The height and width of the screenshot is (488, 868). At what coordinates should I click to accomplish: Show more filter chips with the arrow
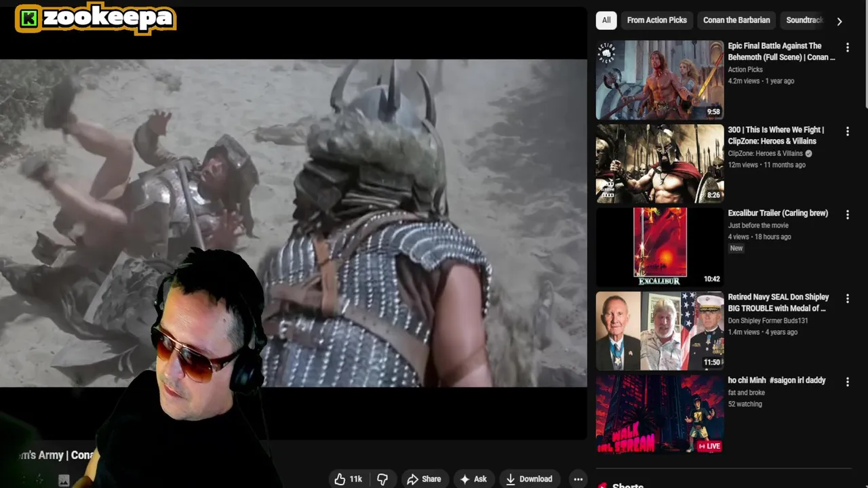pos(840,21)
